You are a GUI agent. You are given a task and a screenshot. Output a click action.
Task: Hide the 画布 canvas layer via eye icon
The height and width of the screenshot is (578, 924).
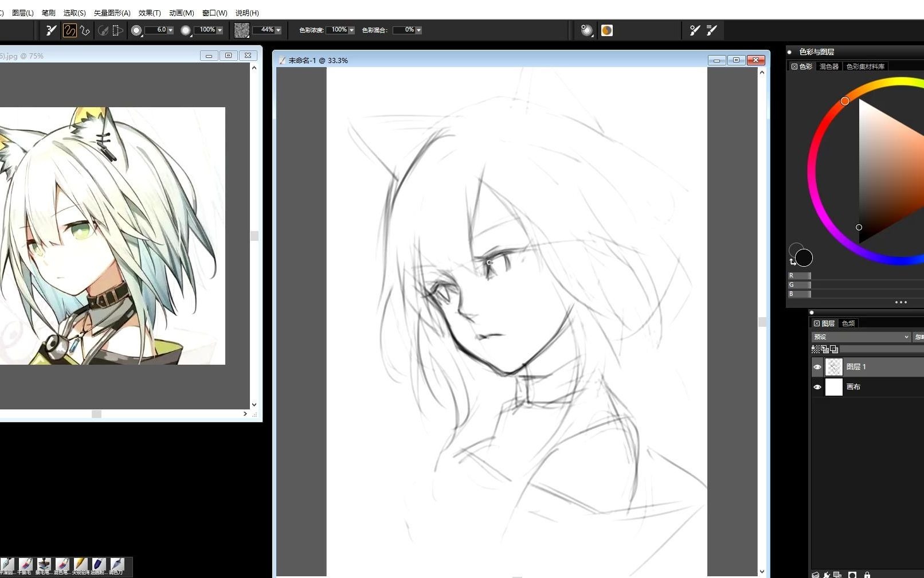(x=817, y=387)
